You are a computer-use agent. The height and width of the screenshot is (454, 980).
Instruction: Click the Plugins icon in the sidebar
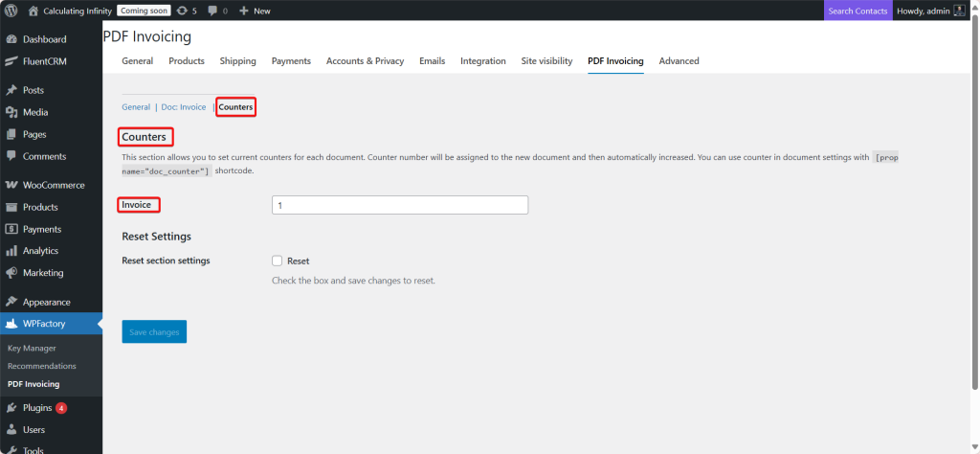tap(11, 408)
